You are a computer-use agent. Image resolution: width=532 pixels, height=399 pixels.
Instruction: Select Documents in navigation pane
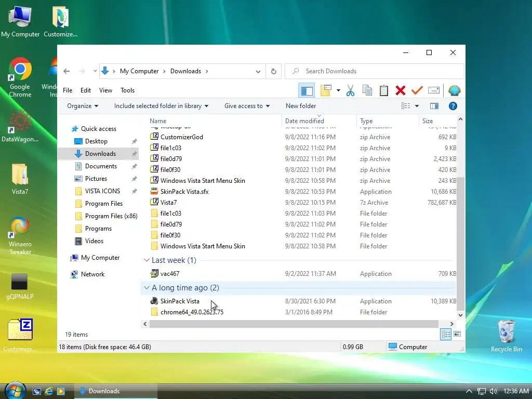coord(101,166)
